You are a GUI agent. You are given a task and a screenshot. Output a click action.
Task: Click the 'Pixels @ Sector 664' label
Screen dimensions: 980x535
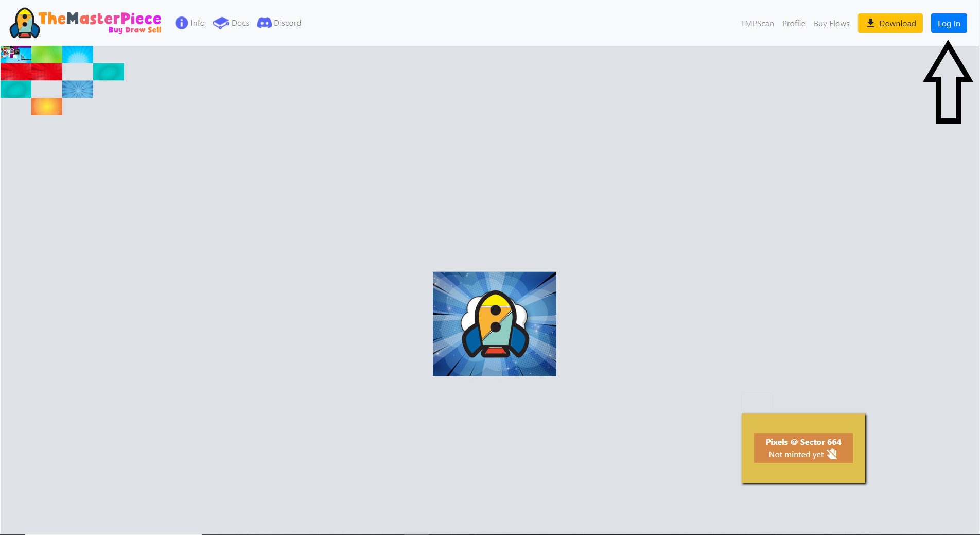803,442
